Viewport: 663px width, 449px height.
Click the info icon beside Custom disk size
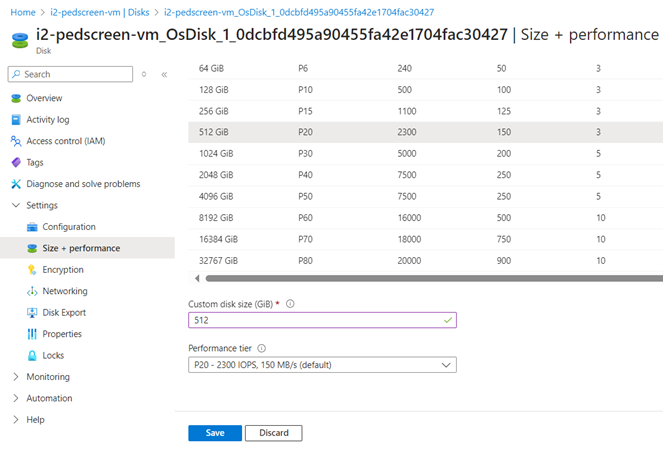[x=290, y=304]
